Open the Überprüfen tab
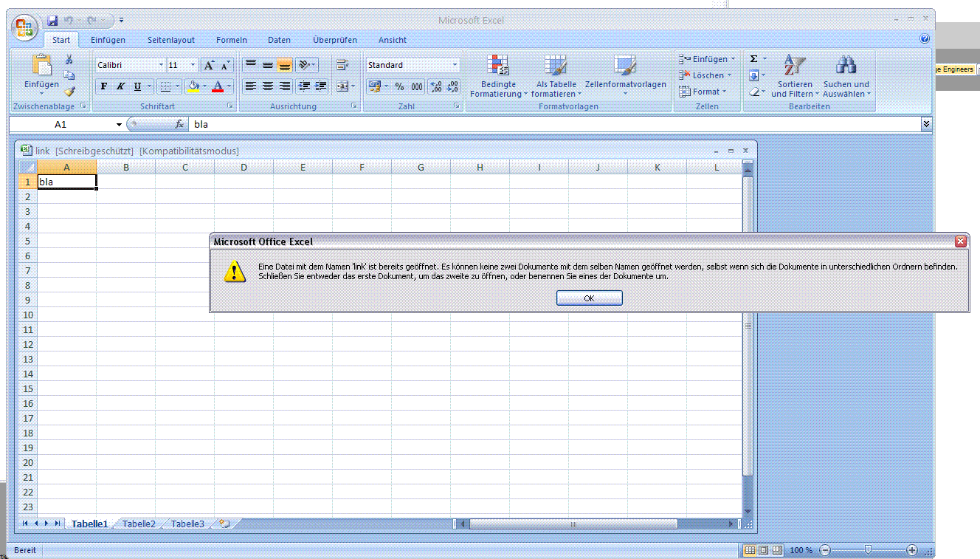980x559 pixels. pyautogui.click(x=335, y=40)
